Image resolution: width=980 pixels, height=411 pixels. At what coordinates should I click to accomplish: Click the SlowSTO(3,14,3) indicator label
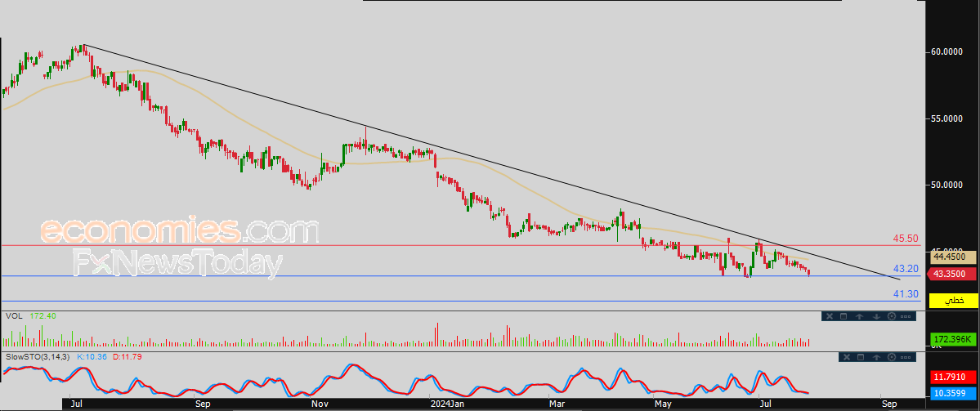pos(38,356)
